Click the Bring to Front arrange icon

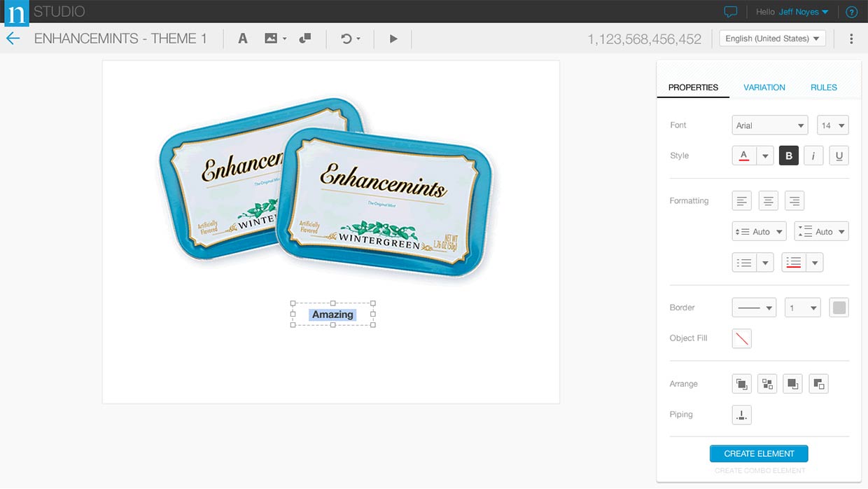[742, 384]
